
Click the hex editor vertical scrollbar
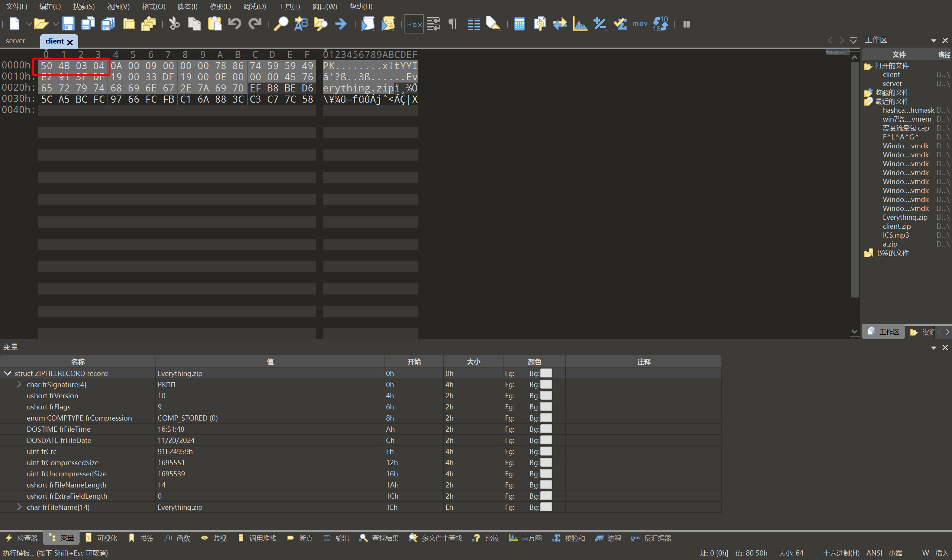[x=855, y=180]
